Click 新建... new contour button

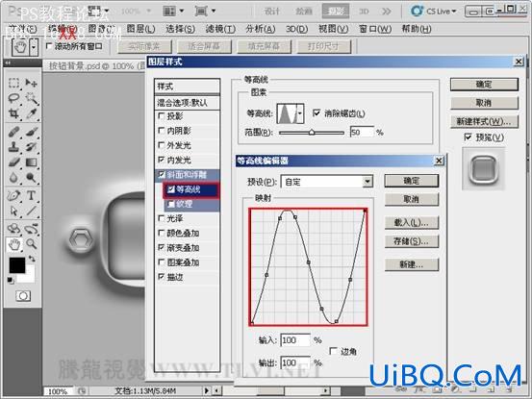(x=412, y=264)
